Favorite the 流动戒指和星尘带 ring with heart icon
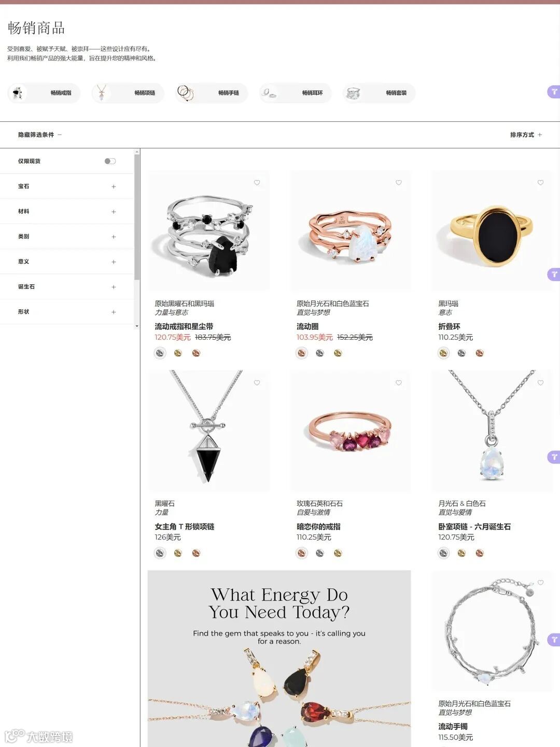The height and width of the screenshot is (747, 560). coord(257,183)
